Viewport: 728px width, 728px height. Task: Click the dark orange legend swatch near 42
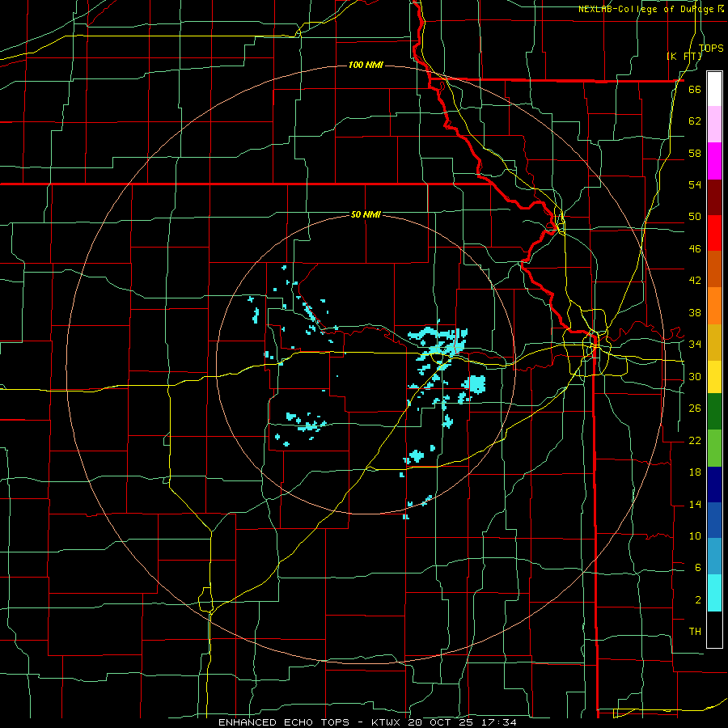714,269
